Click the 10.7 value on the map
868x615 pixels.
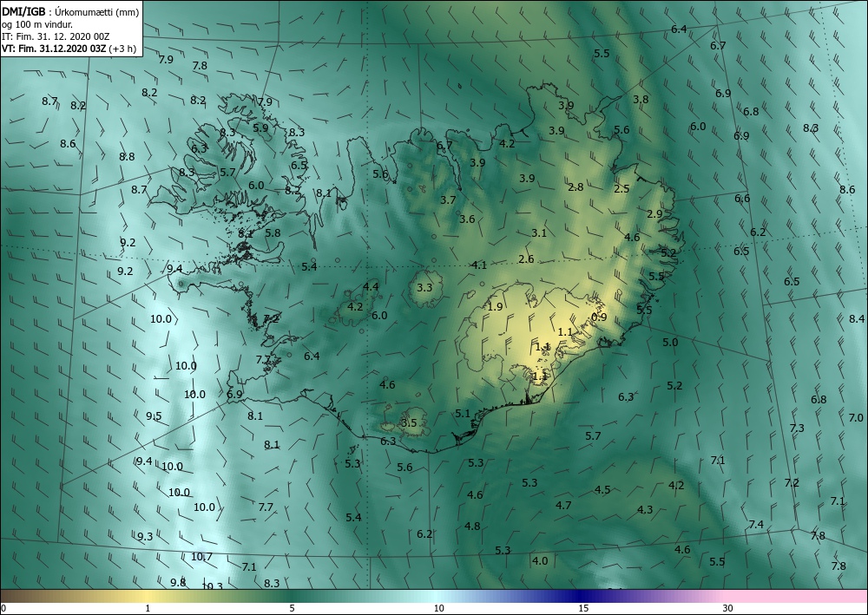(201, 556)
